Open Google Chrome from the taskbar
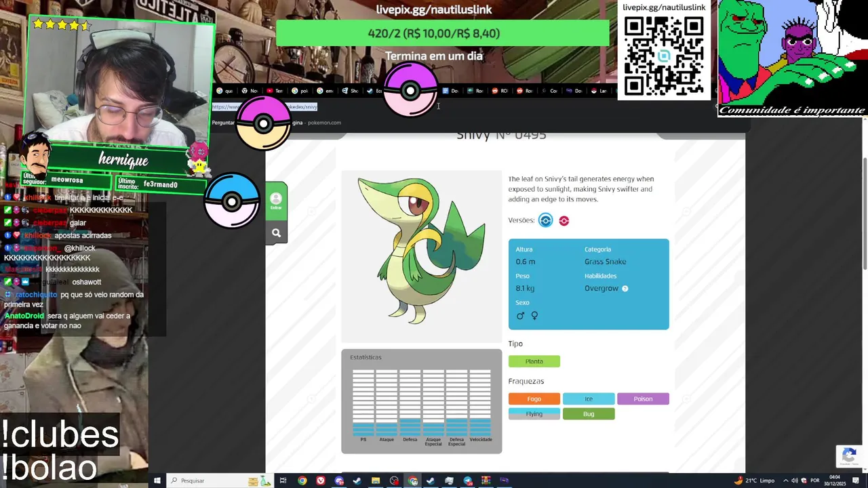The width and height of the screenshot is (868, 488). click(x=302, y=481)
